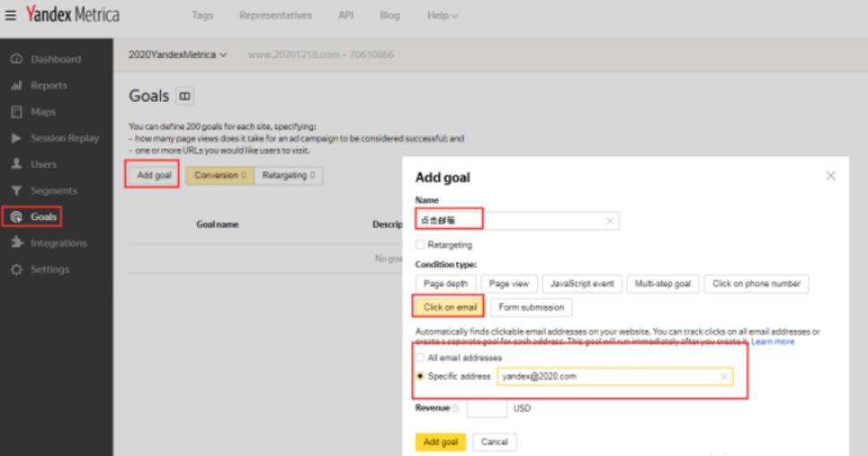The image size is (868, 456).
Task: Open the Learn more link
Action: pyautogui.click(x=772, y=342)
